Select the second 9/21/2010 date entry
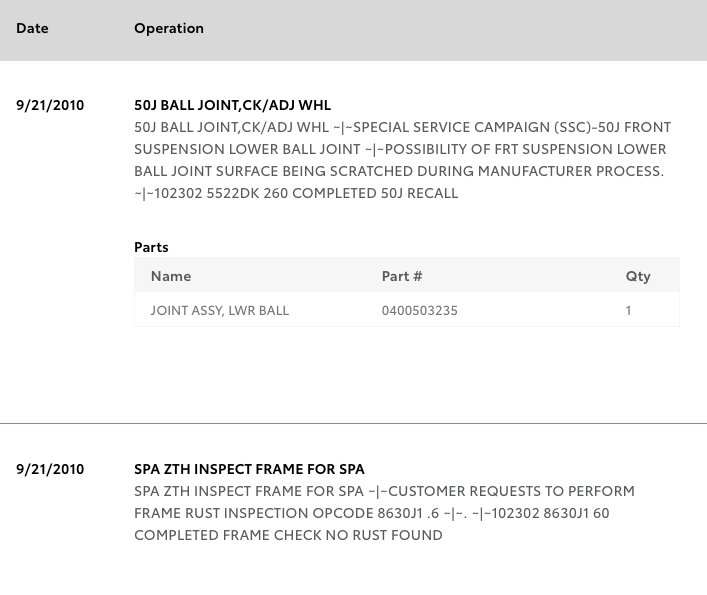The height and width of the screenshot is (595, 707). [50, 469]
